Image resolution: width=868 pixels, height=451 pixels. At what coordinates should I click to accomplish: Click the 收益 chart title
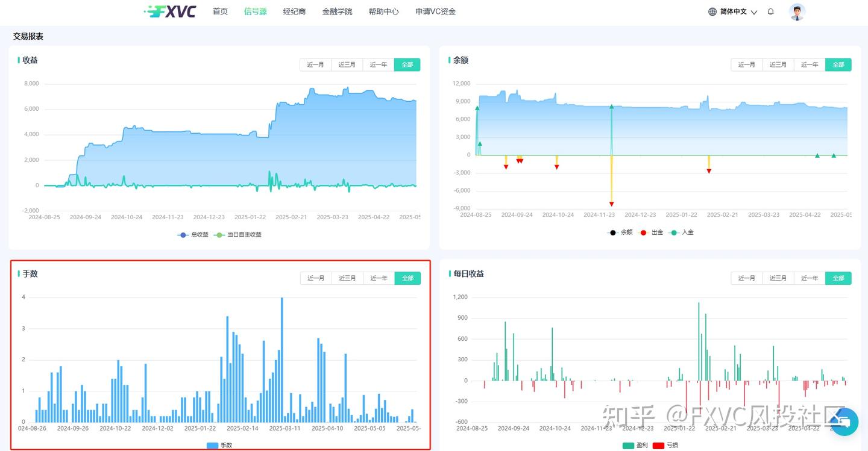pos(30,60)
